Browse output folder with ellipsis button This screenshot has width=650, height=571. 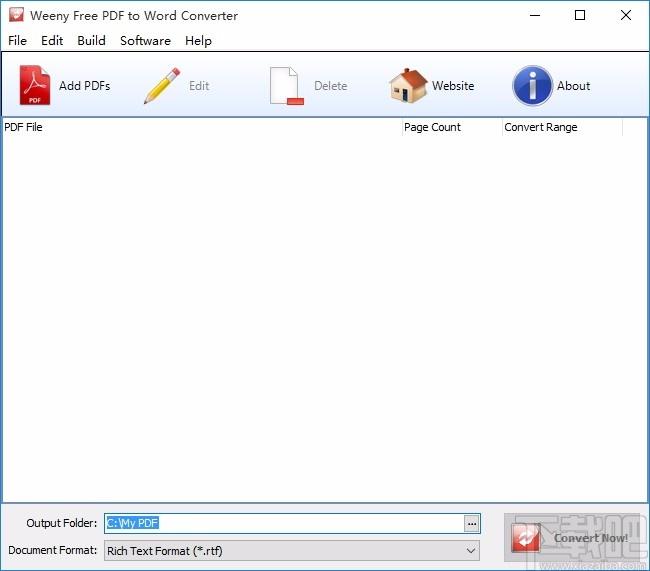472,524
